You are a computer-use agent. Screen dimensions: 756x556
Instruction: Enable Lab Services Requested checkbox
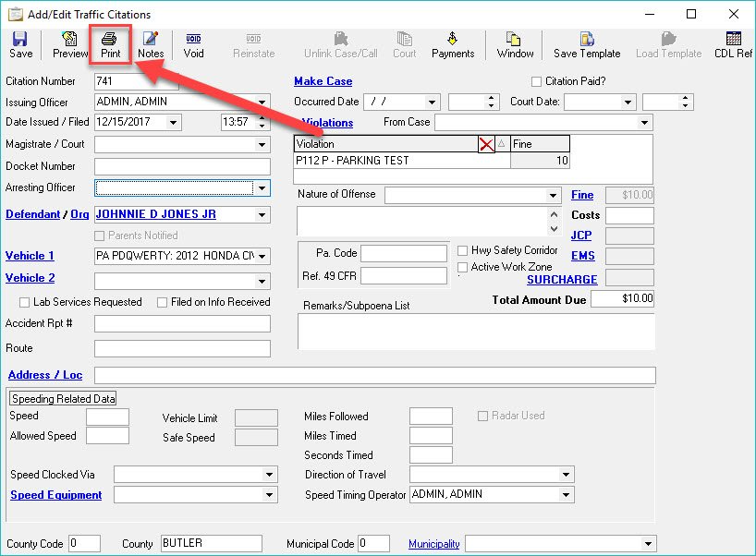25,302
